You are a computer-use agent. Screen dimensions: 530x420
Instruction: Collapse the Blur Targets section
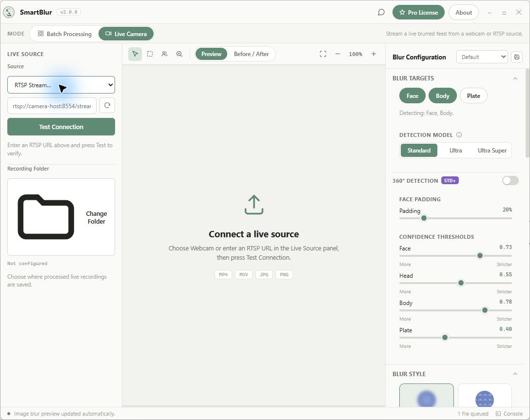pos(515,78)
